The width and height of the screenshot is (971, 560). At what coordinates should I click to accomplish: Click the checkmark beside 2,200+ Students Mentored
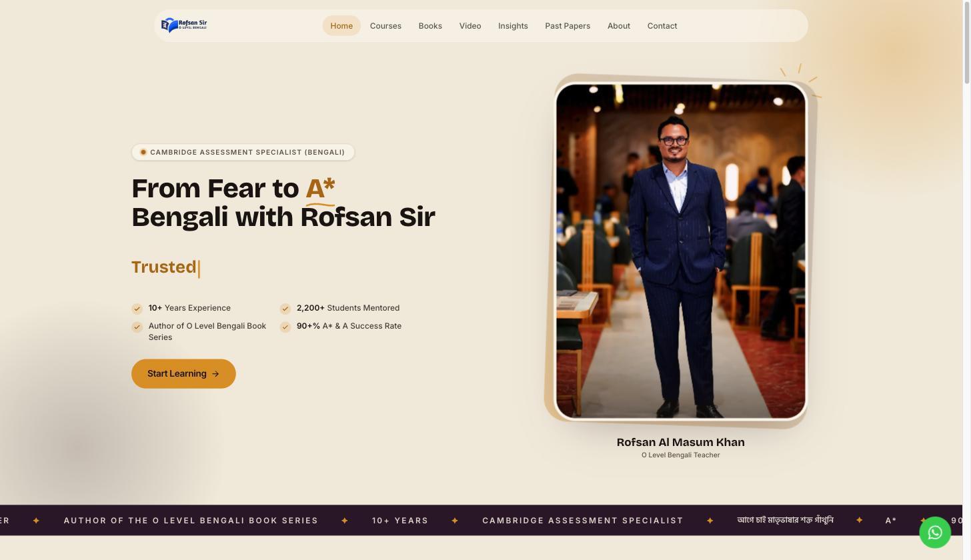tap(285, 309)
